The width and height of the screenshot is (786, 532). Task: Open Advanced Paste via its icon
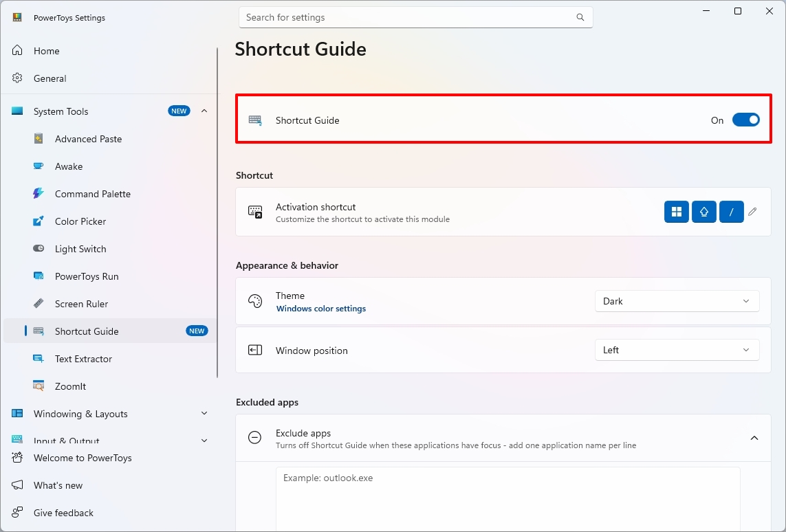tap(39, 139)
